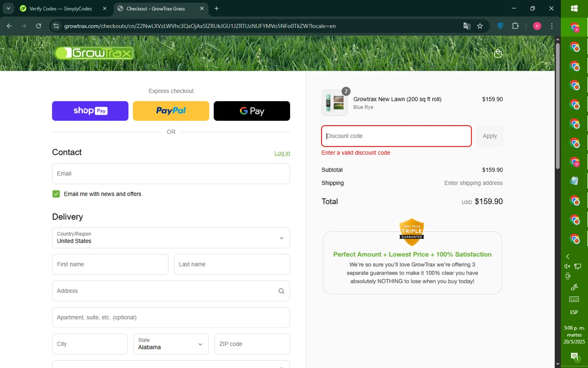The height and width of the screenshot is (368, 588).
Task: Click the scrollbar up arrow
Action: pyautogui.click(x=557, y=39)
